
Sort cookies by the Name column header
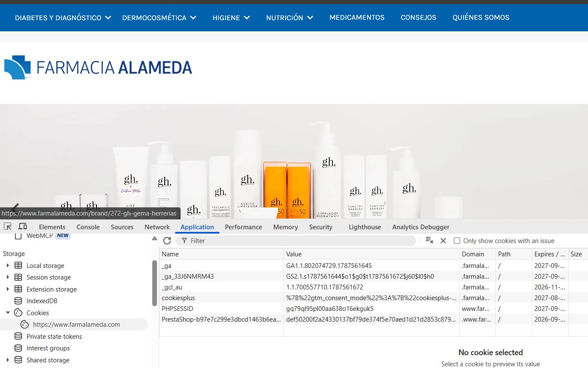[x=221, y=254]
